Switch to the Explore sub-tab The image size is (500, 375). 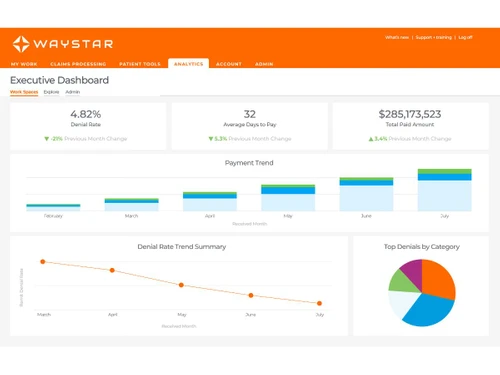point(51,92)
